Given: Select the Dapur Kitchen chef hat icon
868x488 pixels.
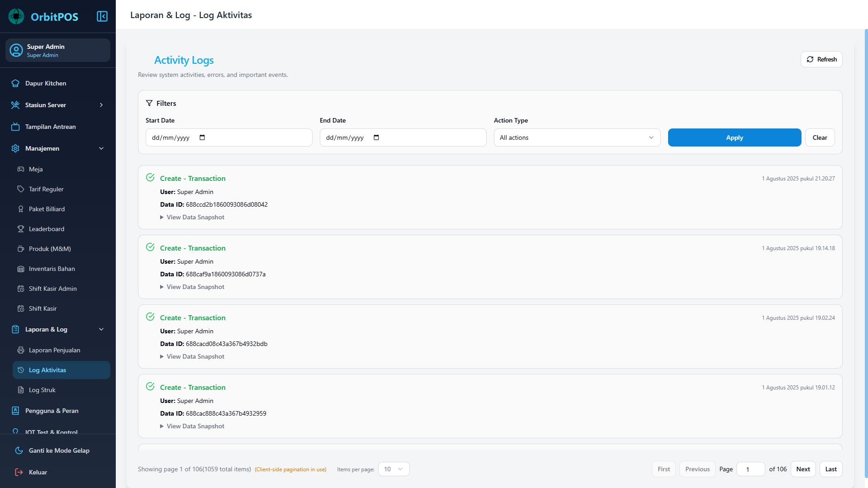Looking at the screenshot, I should 16,83.
